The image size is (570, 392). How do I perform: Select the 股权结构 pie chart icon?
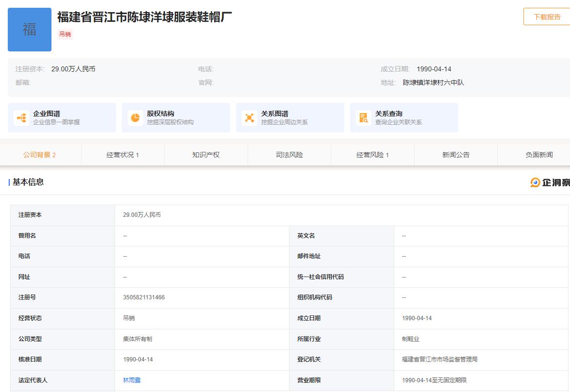coord(134,117)
